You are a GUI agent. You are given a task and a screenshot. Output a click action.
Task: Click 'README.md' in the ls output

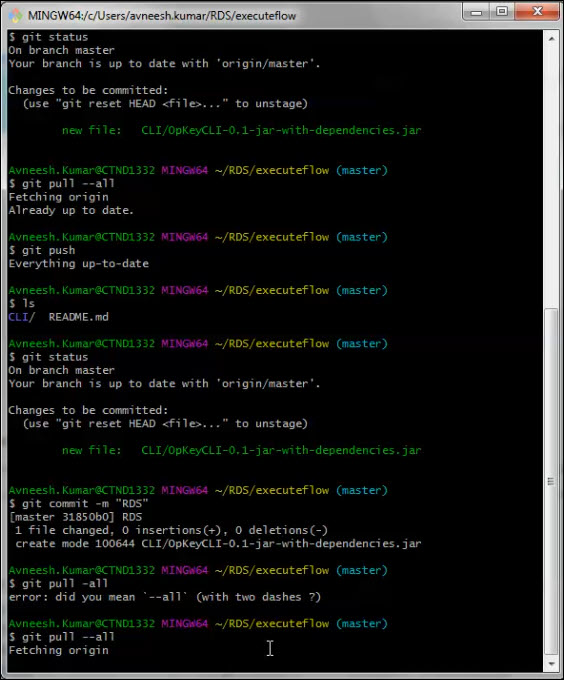[78, 317]
